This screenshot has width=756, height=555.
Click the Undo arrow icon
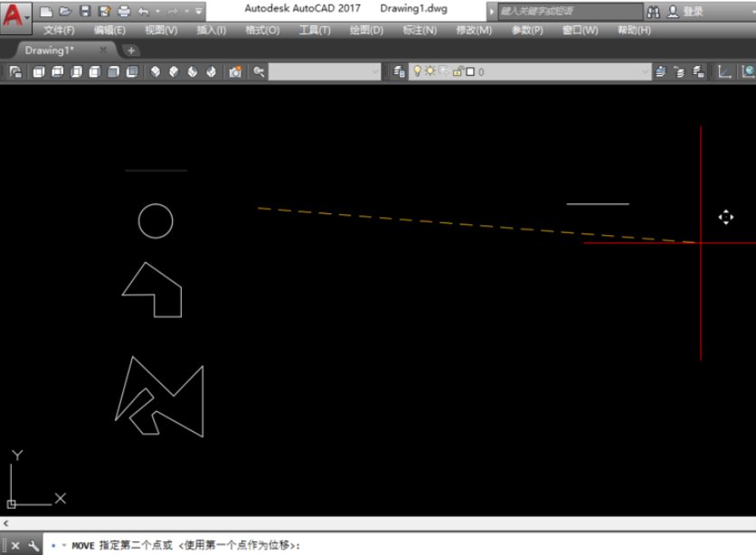(143, 11)
